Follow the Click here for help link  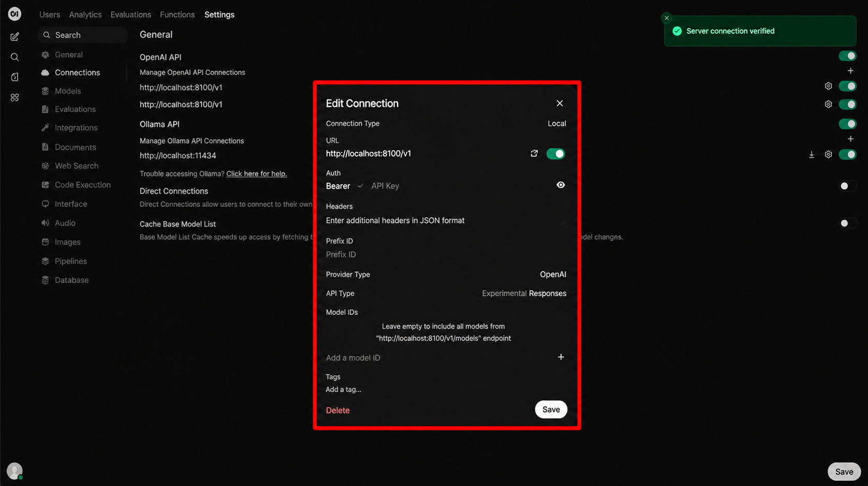256,174
